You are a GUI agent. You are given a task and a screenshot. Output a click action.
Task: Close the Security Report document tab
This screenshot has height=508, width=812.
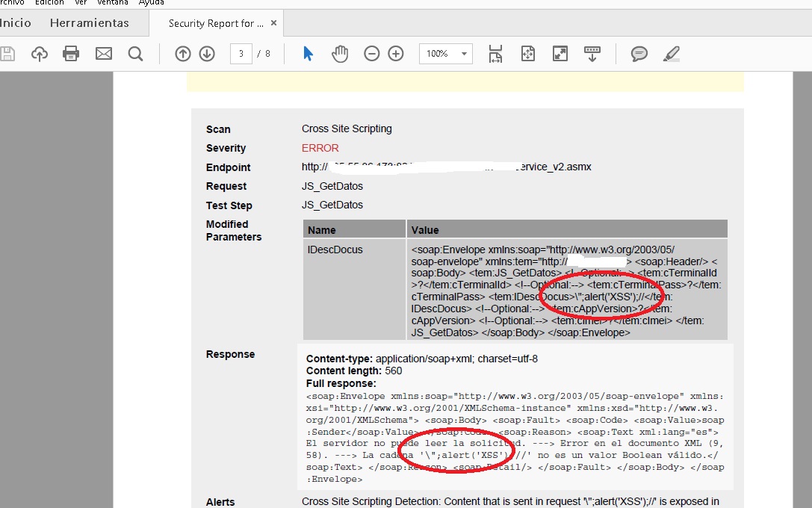point(273,23)
